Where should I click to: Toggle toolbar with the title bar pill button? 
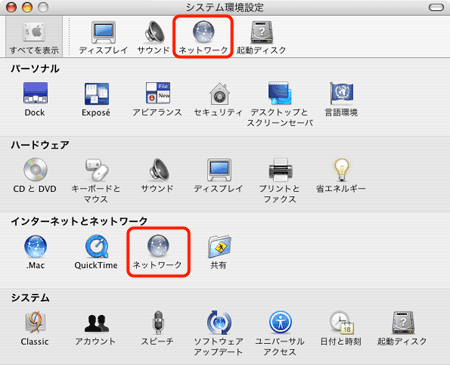pos(436,7)
